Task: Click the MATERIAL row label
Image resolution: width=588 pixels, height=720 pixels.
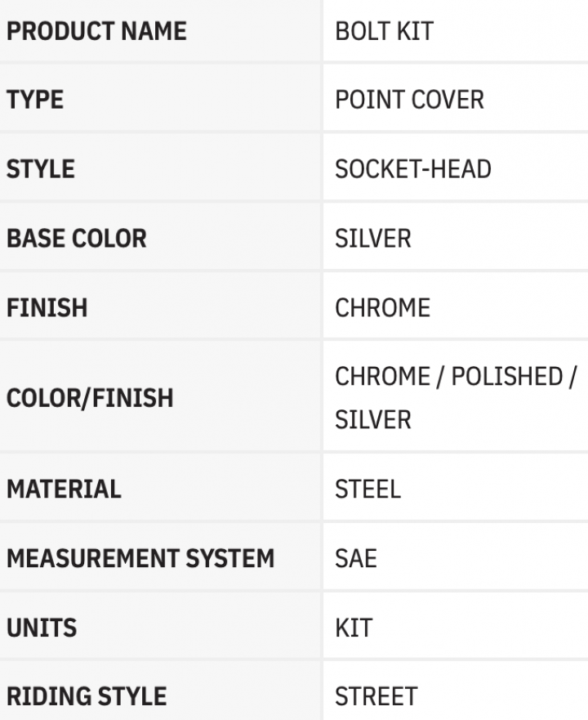Action: (64, 489)
